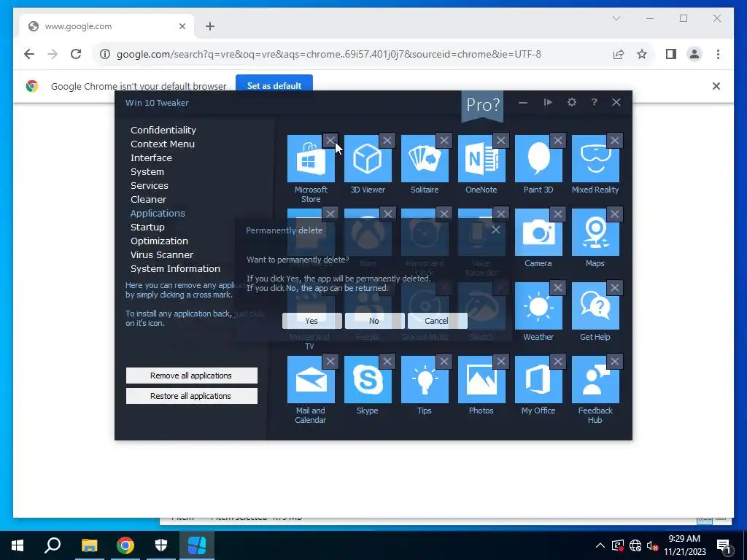Remove Microsoft Store via its cross mark
The image size is (747, 560).
330,141
